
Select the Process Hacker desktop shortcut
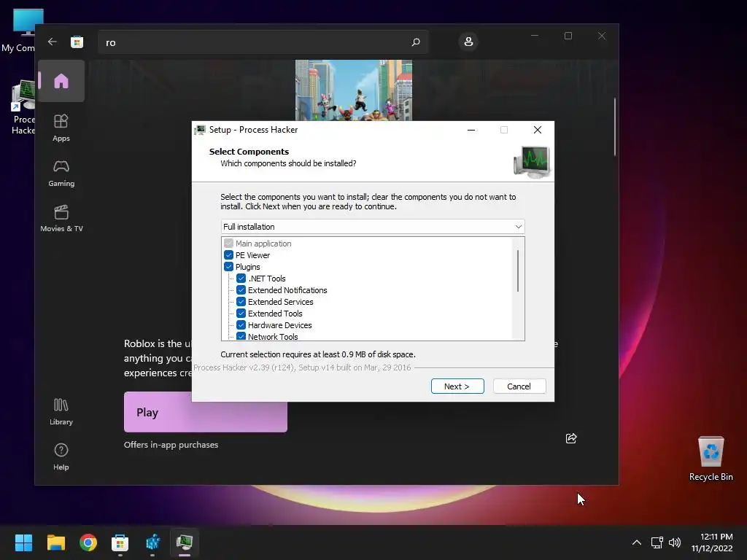pyautogui.click(x=23, y=108)
